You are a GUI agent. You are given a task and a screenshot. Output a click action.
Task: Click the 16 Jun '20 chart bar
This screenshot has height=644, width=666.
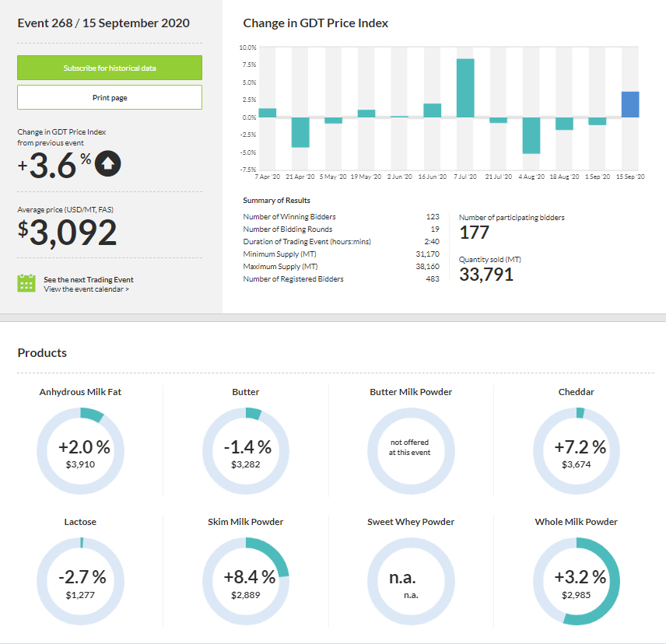[x=432, y=110]
